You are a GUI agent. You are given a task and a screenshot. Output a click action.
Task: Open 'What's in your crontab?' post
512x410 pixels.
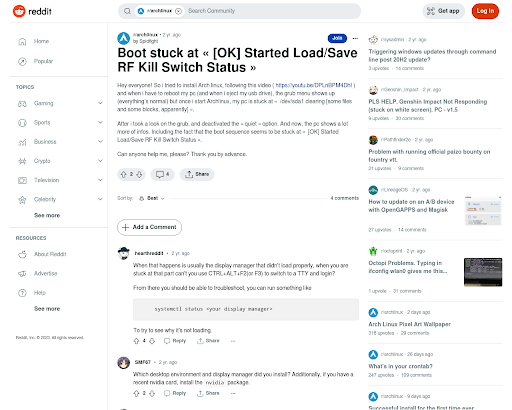pyautogui.click(x=400, y=366)
